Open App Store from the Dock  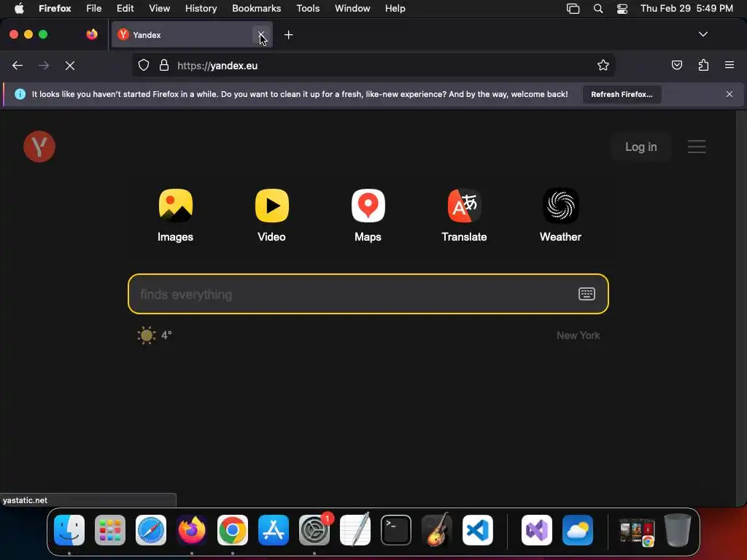(274, 530)
